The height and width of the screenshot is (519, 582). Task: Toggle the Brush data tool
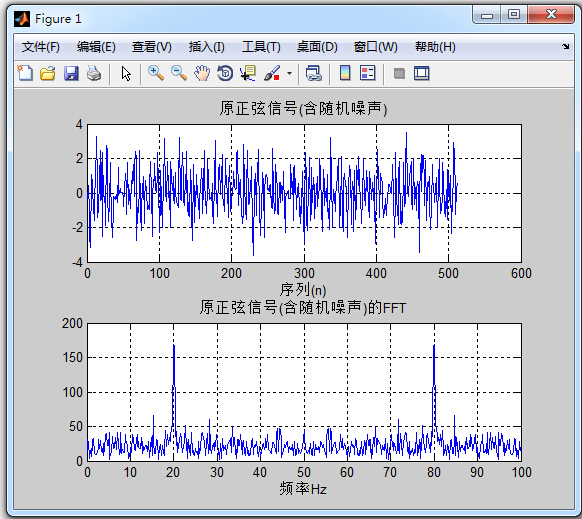(272, 73)
